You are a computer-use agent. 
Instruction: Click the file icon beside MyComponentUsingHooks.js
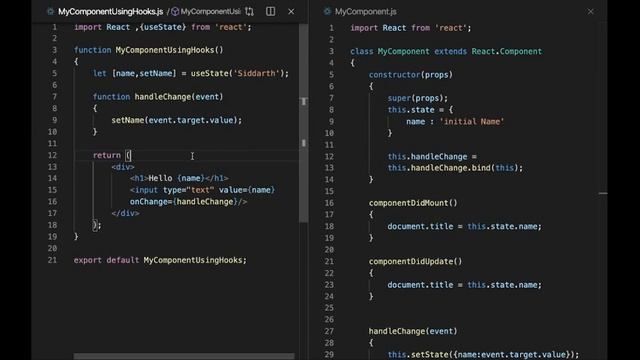point(51,11)
